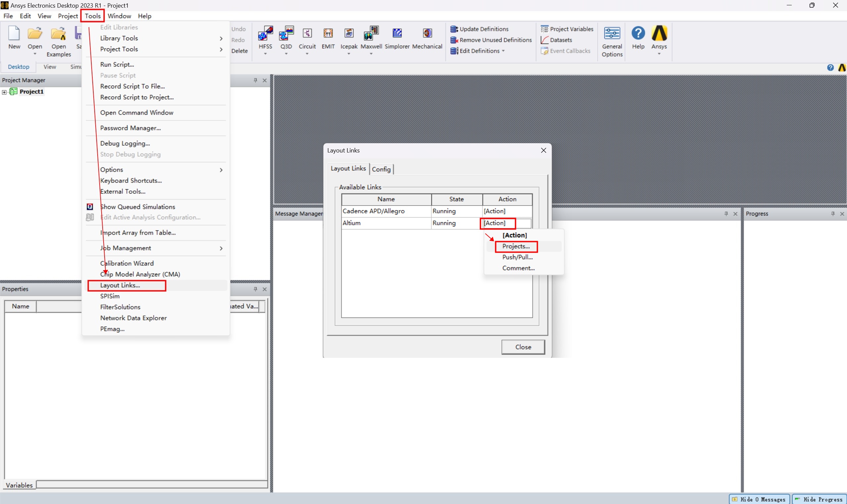Viewport: 847px width, 504px height.
Task: Click the Maxwell design icon
Action: pos(371,34)
